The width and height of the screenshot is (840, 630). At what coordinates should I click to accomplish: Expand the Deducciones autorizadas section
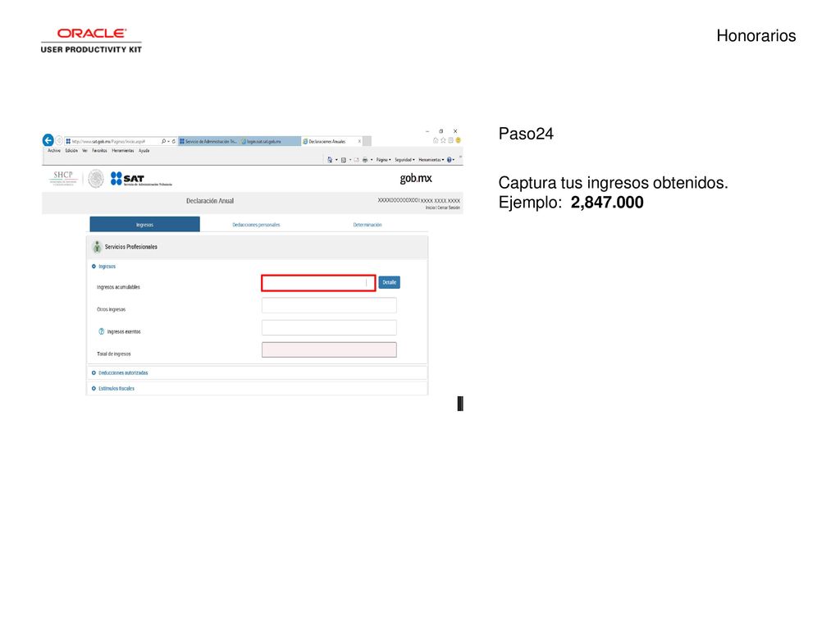point(120,373)
